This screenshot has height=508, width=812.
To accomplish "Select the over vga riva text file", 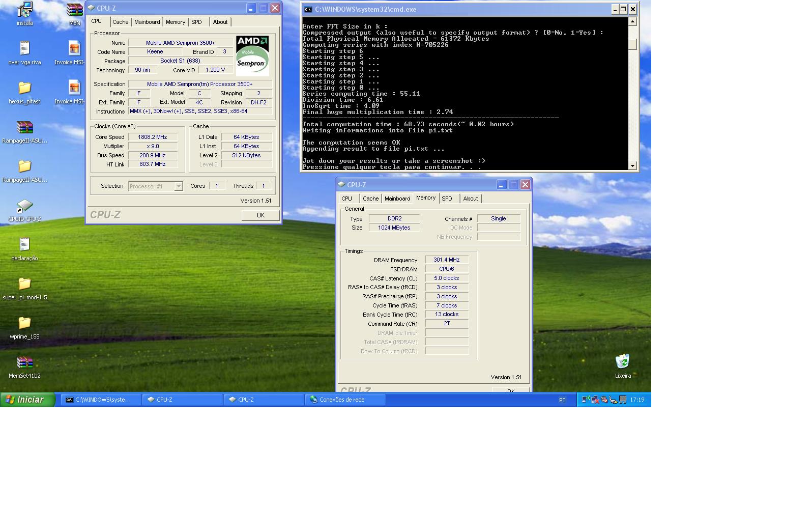I will tap(24, 48).
